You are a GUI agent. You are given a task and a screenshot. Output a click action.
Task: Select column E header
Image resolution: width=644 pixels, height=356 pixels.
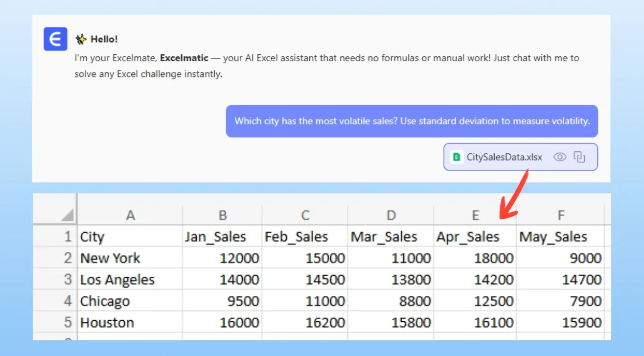pyautogui.click(x=475, y=215)
